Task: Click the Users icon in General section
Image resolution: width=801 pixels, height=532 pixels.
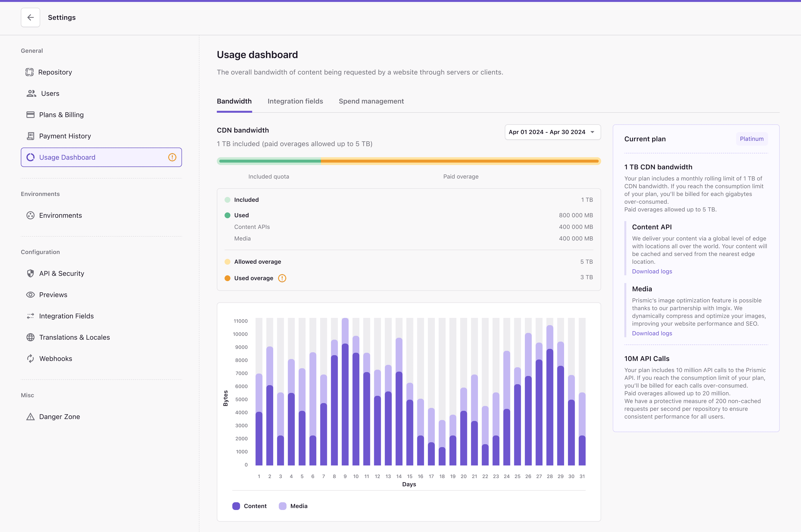Action: (30, 93)
